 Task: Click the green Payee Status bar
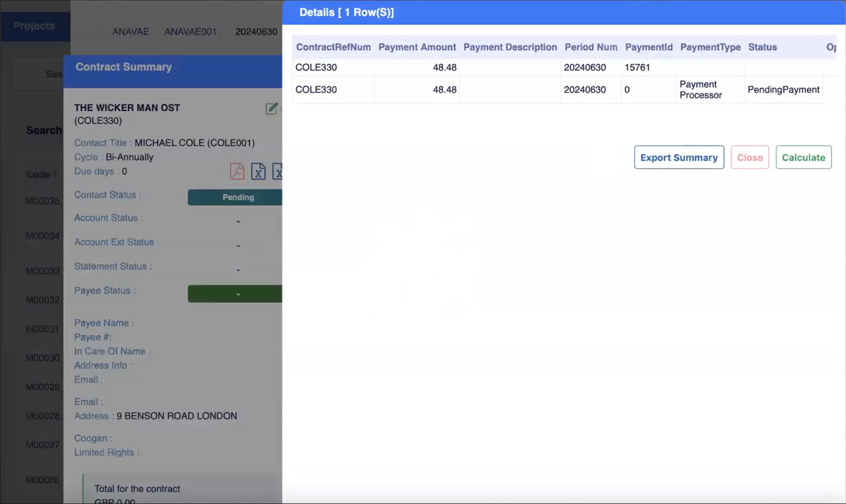pyautogui.click(x=236, y=294)
